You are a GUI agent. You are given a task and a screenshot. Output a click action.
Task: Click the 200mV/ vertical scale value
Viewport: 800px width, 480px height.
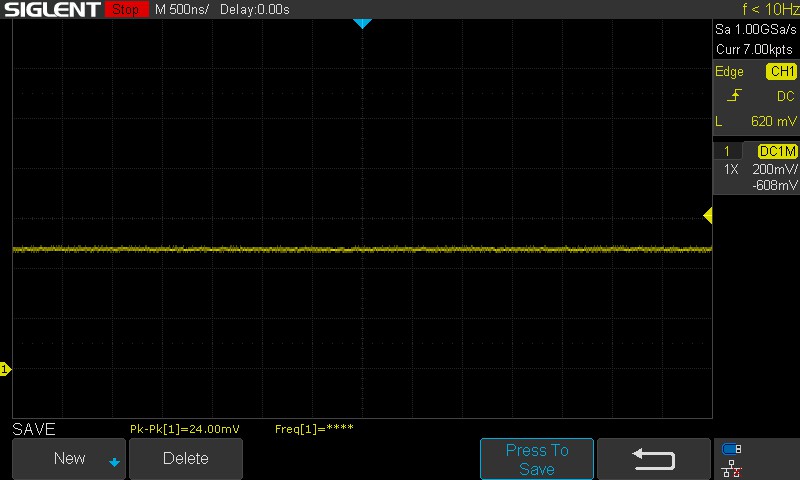click(x=775, y=169)
